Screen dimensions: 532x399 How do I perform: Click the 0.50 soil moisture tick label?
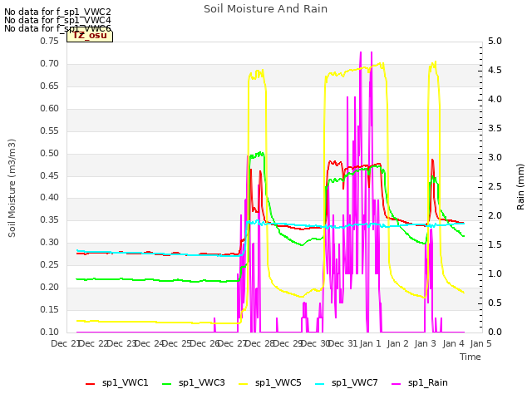[x=50, y=153]
